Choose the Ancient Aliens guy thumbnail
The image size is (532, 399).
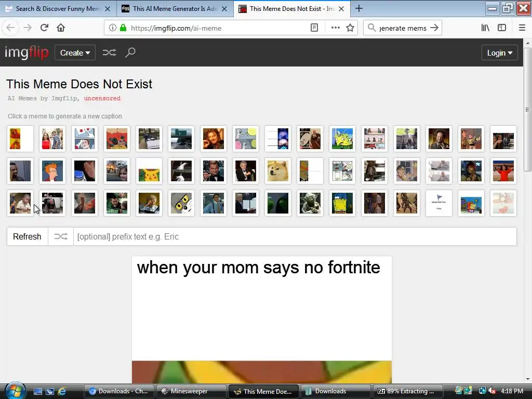pos(439,139)
